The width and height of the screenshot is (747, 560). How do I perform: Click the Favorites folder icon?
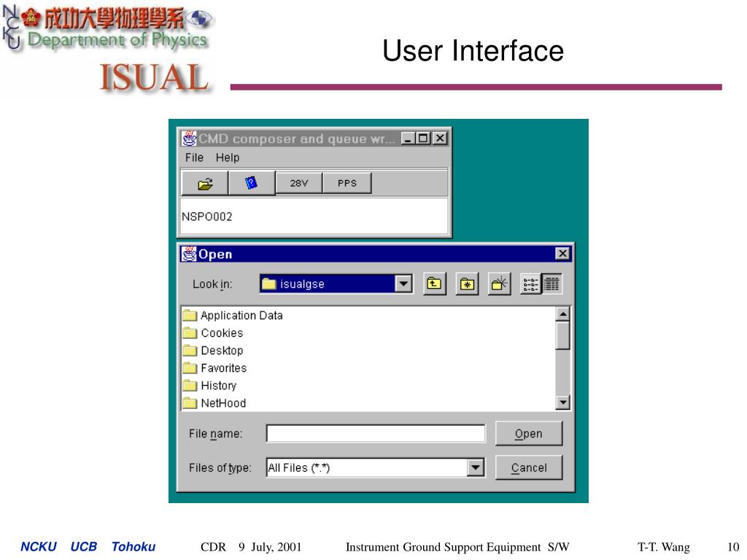coord(190,368)
